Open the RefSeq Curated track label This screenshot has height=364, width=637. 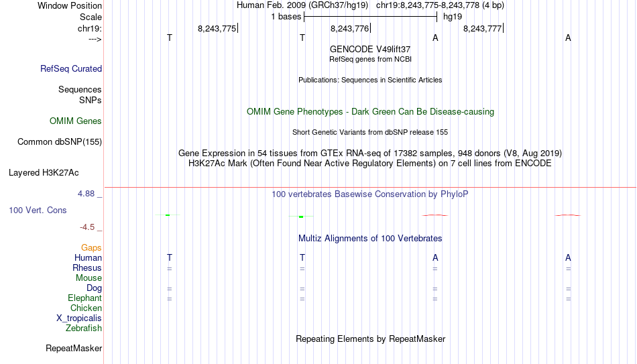(70, 68)
